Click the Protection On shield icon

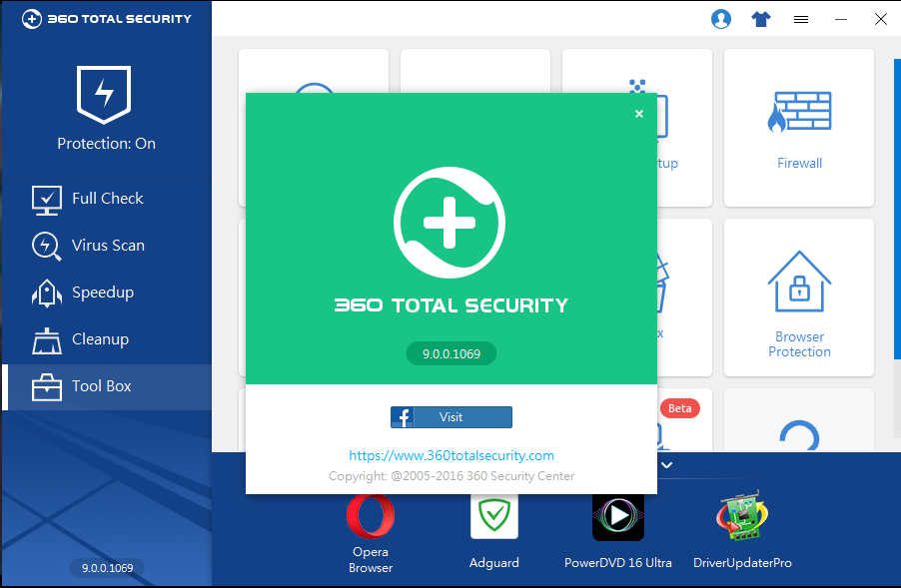point(104,94)
